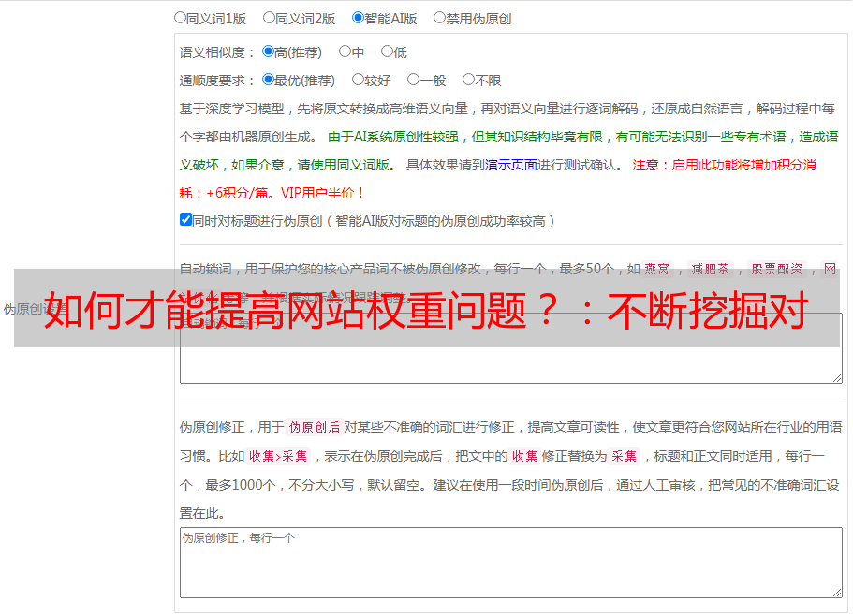Set 语义相似度 to 中

pyautogui.click(x=345, y=51)
